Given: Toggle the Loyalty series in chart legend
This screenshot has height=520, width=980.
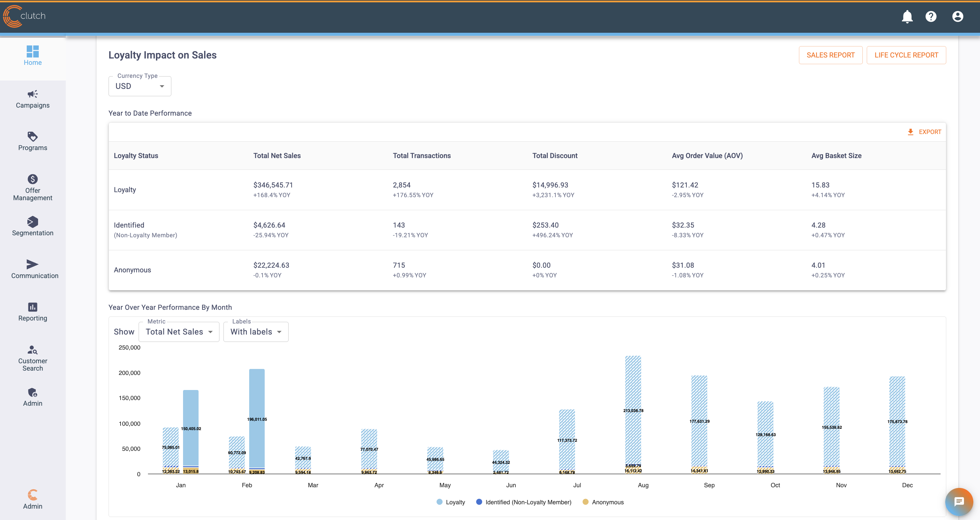Looking at the screenshot, I should tap(451, 502).
